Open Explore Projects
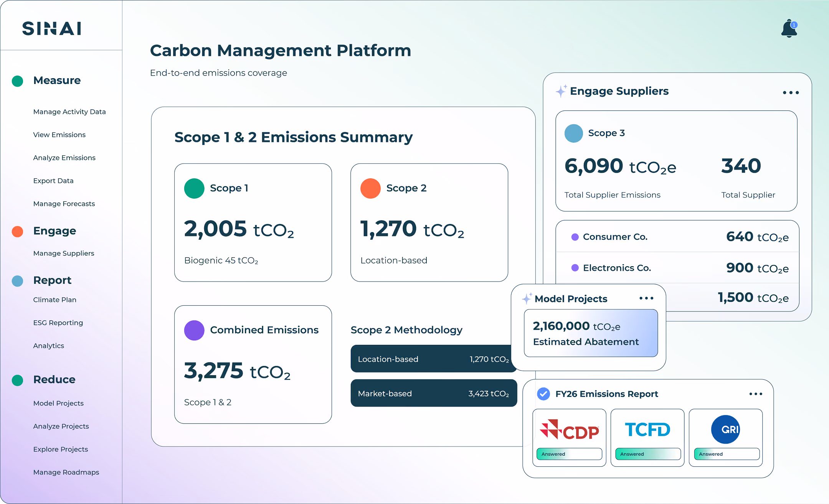This screenshot has height=504, width=829. pyautogui.click(x=61, y=449)
